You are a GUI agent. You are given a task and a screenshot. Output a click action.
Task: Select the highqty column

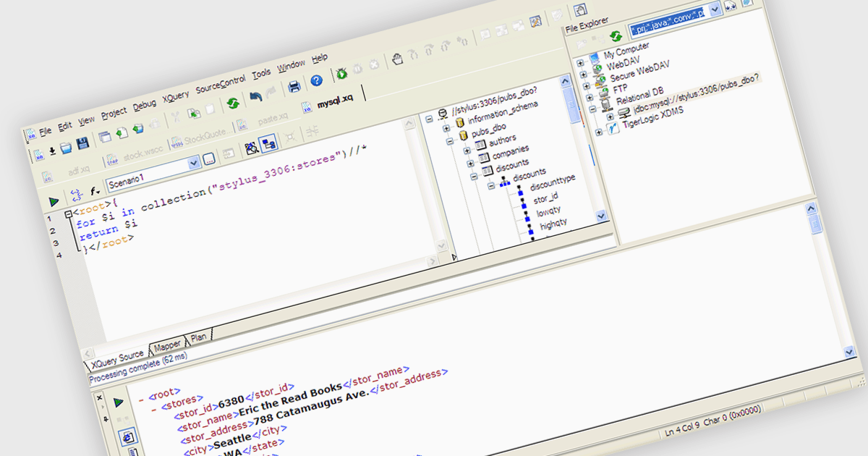click(x=553, y=224)
